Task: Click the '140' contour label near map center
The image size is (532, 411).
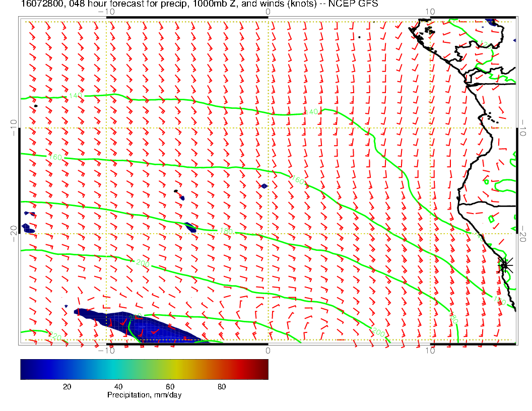Action: point(311,112)
